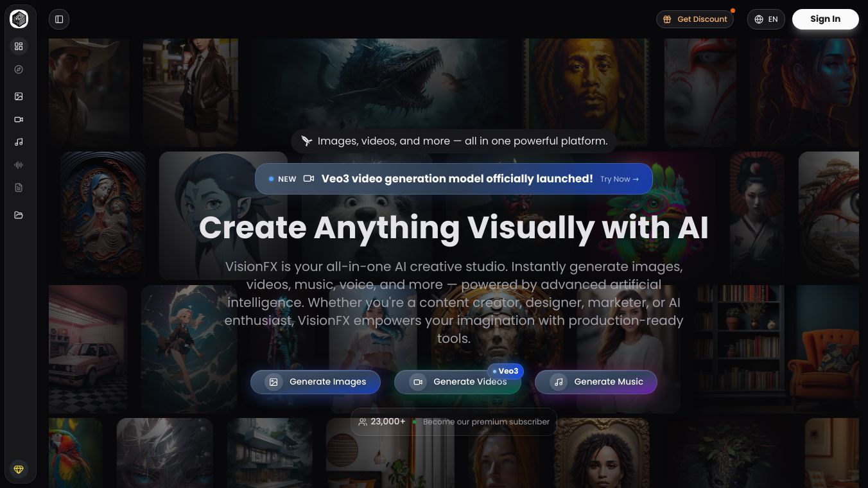This screenshot has width=868, height=488.
Task: Open the explore compass icon
Action: click(x=19, y=69)
